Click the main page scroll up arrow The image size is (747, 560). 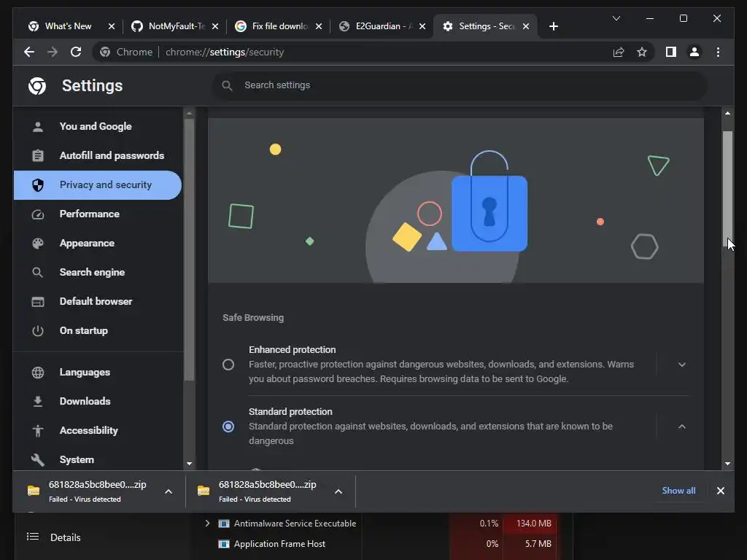point(727,113)
